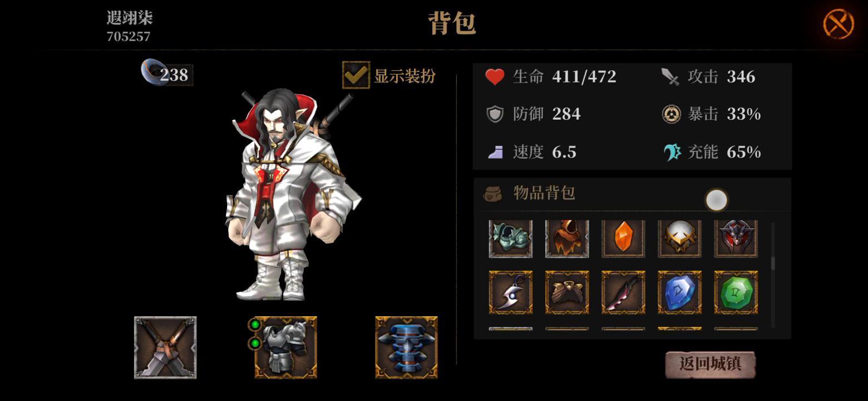Select the brown fur collar item
Image resolution: width=868 pixels, height=401 pixels.
[x=567, y=292]
